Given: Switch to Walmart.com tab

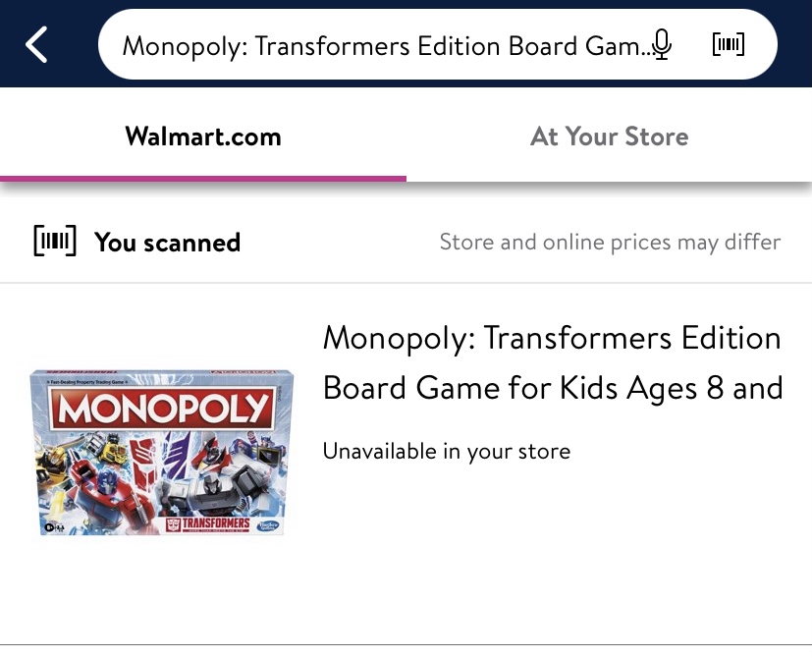Looking at the screenshot, I should (x=203, y=137).
